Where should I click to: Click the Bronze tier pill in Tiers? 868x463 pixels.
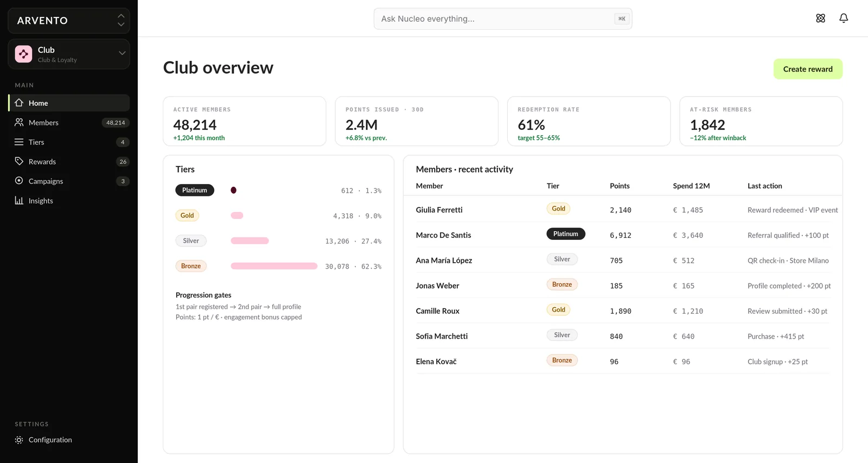click(191, 266)
